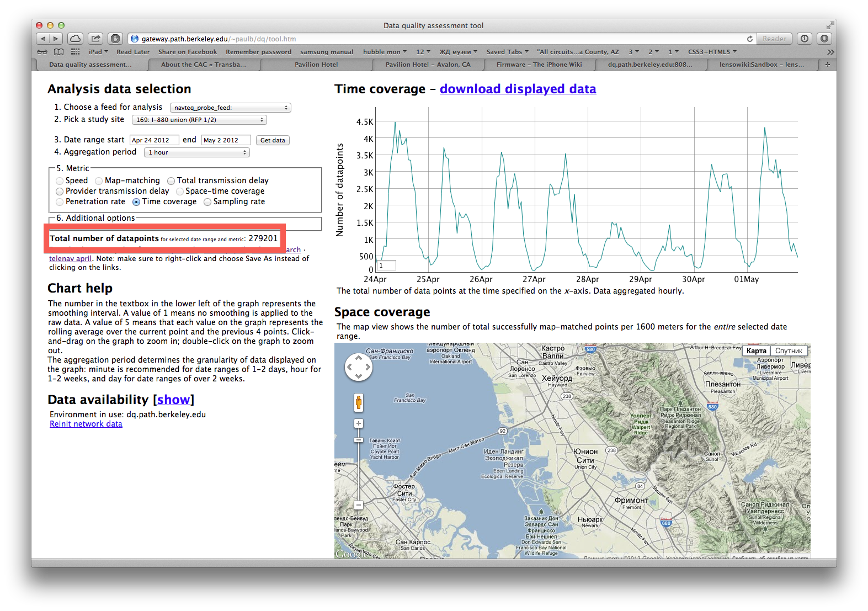This screenshot has width=868, height=611.
Task: Open the Top Sites grid icon
Action: [x=76, y=52]
